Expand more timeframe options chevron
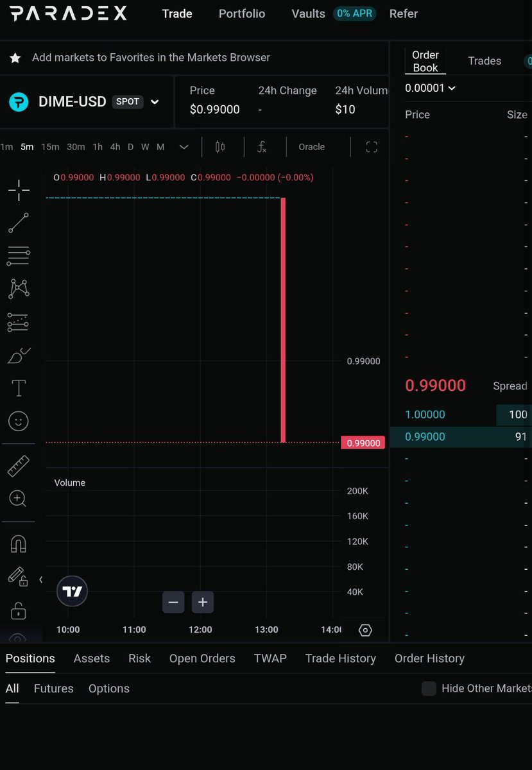Image resolution: width=532 pixels, height=770 pixels. [184, 147]
